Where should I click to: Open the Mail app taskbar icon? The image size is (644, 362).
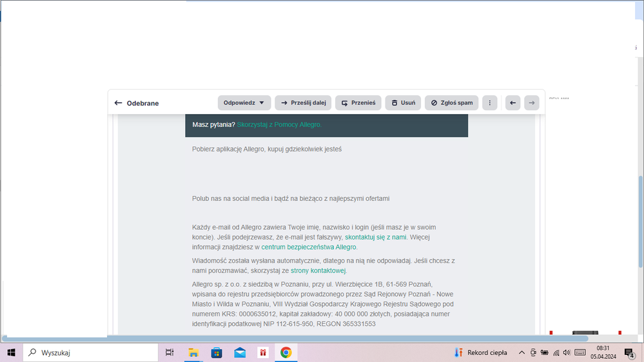tap(240, 352)
